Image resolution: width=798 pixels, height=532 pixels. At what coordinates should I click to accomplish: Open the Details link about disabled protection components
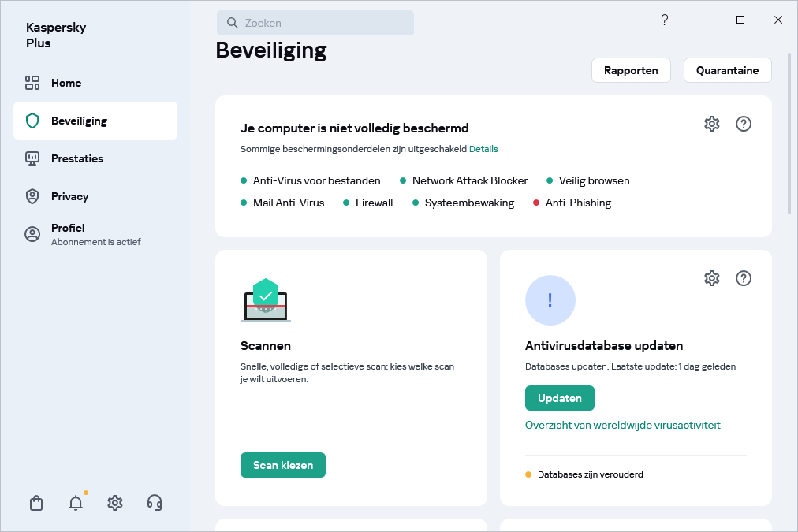[483, 148]
